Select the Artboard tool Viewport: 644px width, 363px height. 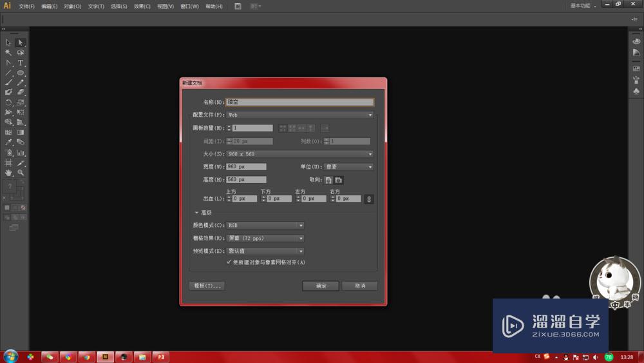click(8, 163)
